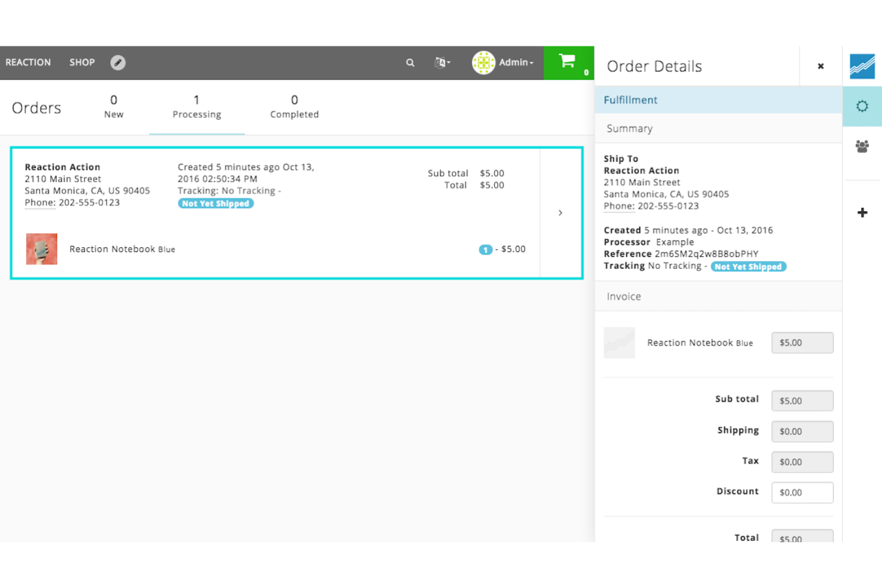Close the Order Details panel
882x588 pixels.
point(821,66)
